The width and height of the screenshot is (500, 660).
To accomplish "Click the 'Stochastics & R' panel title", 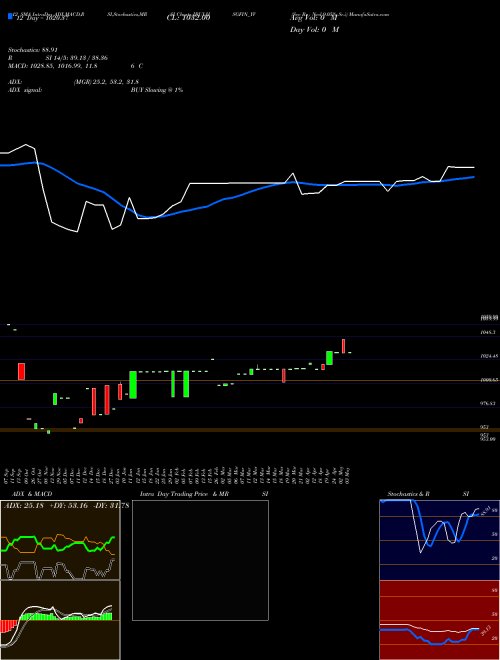I will click(409, 494).
